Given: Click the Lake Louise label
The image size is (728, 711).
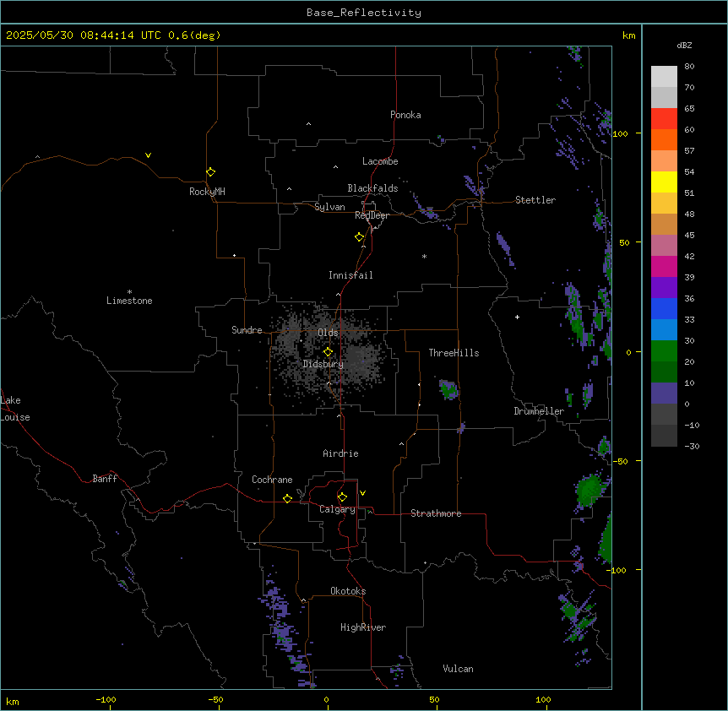Looking at the screenshot, I should point(15,409).
